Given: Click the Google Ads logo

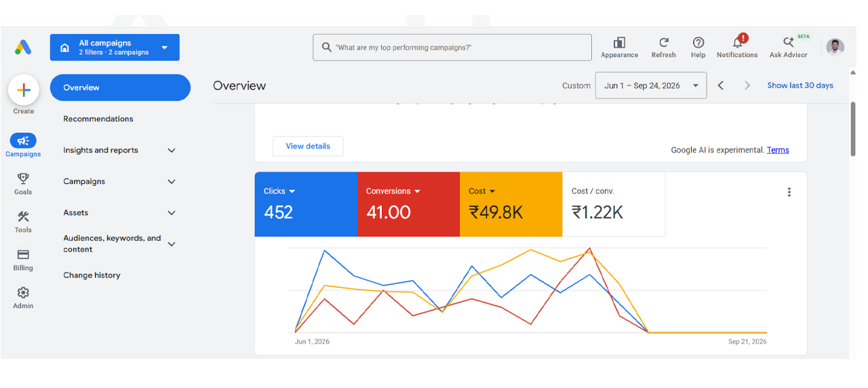Looking at the screenshot, I should pos(23,47).
